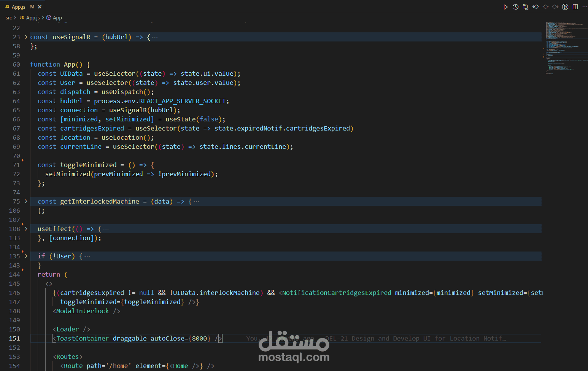Click 'App()' function name on line 60
The height and width of the screenshot is (371, 588).
[73, 65]
